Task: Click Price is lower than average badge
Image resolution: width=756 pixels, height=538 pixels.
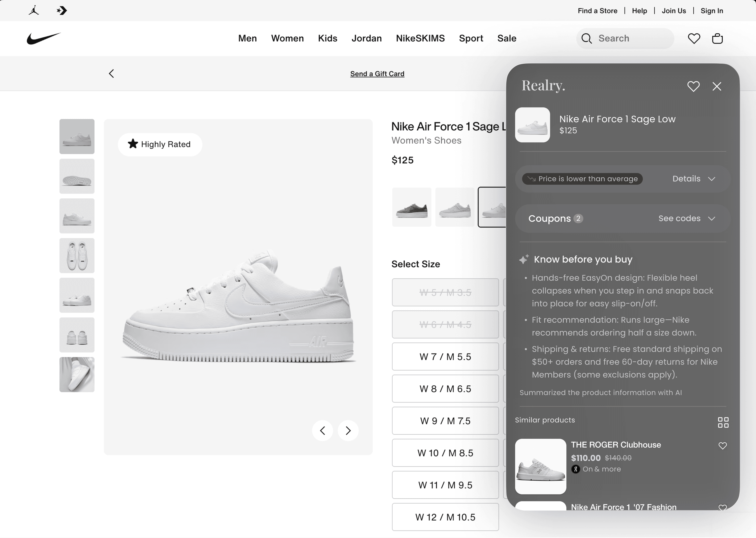Action: coord(583,179)
